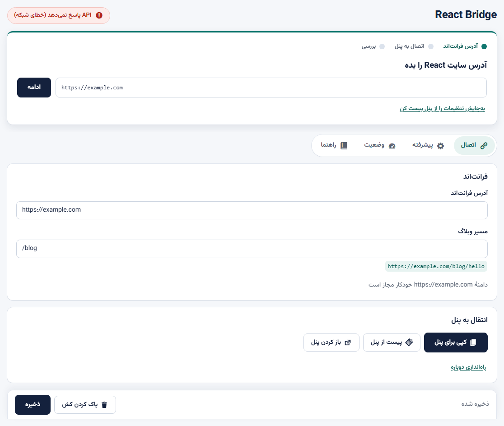
Task: Click the https://example.com/blog/hello preview URL
Action: (436, 266)
